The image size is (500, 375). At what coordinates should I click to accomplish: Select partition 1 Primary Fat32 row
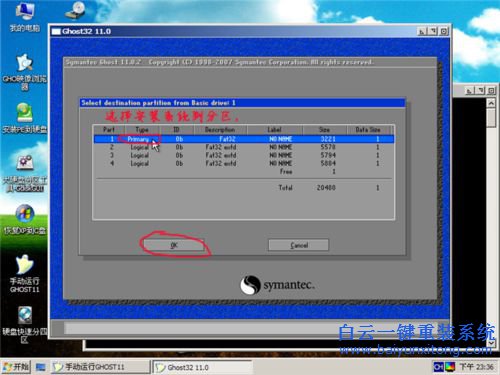point(244,139)
